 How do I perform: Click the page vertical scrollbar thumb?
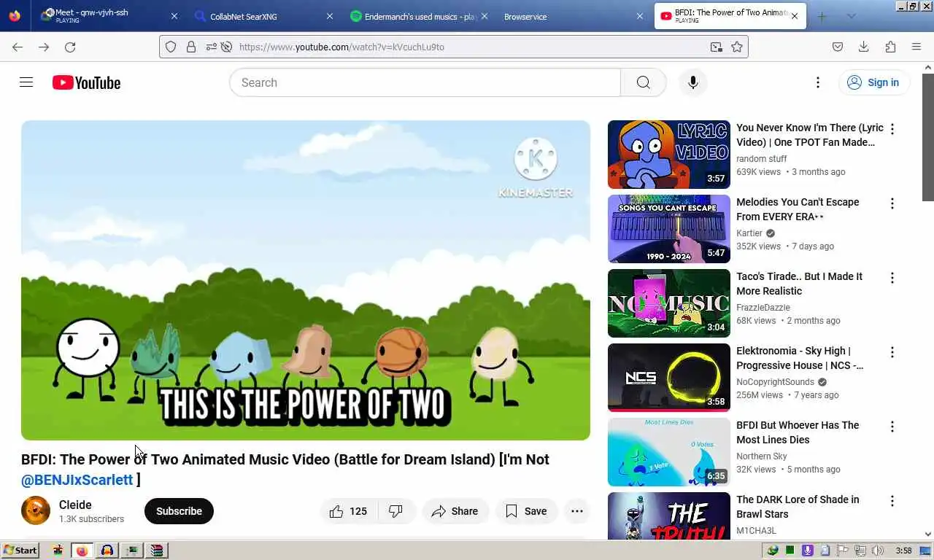click(928, 136)
